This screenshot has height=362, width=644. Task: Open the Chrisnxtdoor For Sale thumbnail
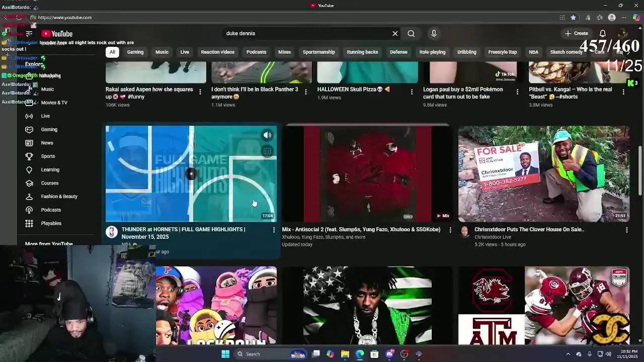click(x=544, y=173)
